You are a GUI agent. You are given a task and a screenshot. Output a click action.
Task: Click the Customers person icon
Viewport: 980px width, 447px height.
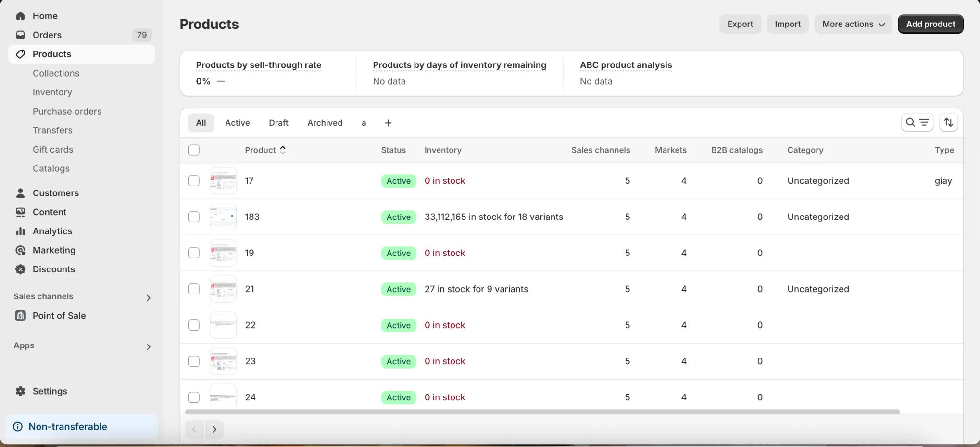point(20,193)
